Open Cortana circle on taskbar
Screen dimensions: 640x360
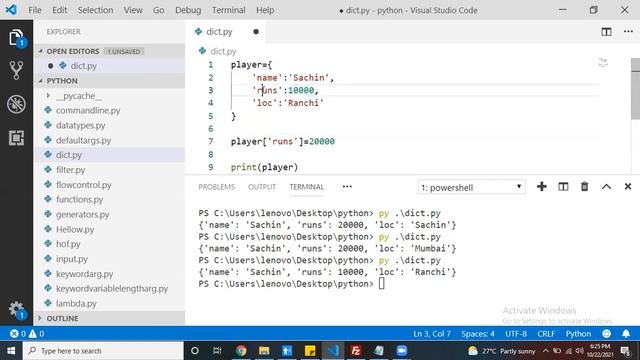click(x=195, y=351)
